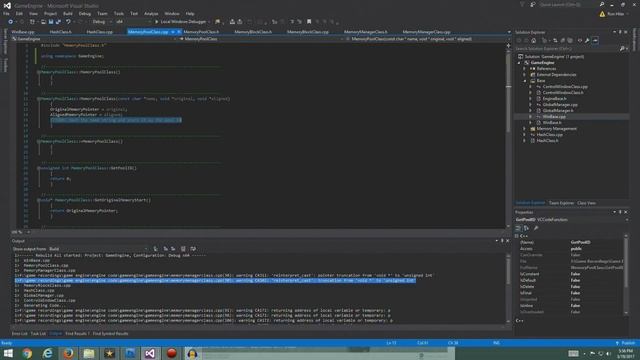
Task: Expand the References node in Solution Explorer
Action: coord(524,69)
